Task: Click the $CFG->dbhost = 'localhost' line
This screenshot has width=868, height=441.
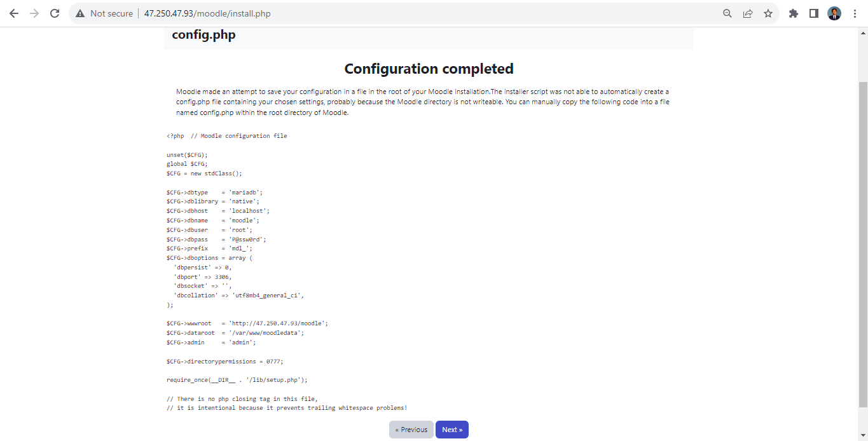Action: (218, 211)
